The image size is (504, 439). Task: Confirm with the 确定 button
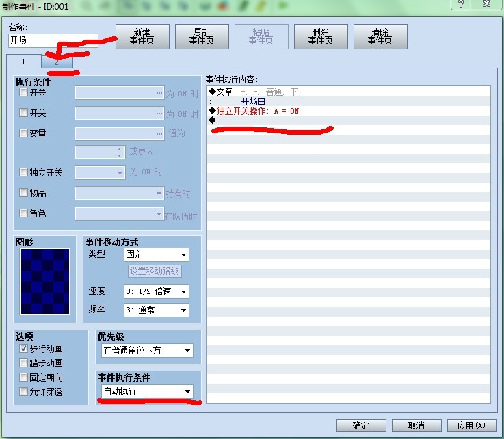pos(361,426)
